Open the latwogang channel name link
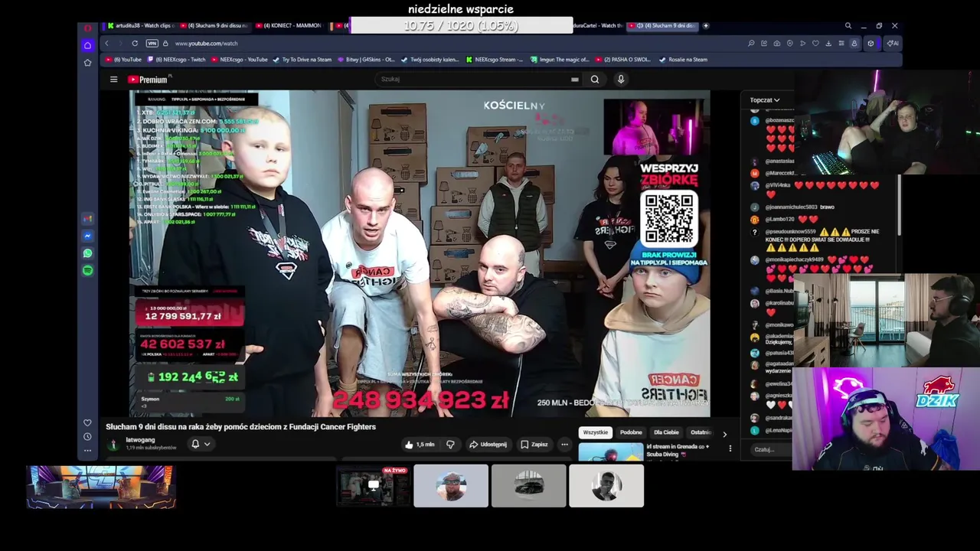 [x=140, y=440]
